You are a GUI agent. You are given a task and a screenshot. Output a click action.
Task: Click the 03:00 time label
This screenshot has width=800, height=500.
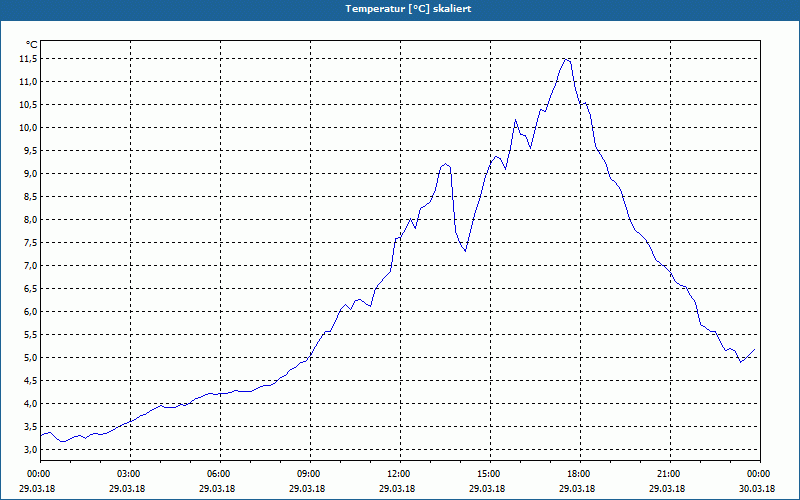[131, 474]
